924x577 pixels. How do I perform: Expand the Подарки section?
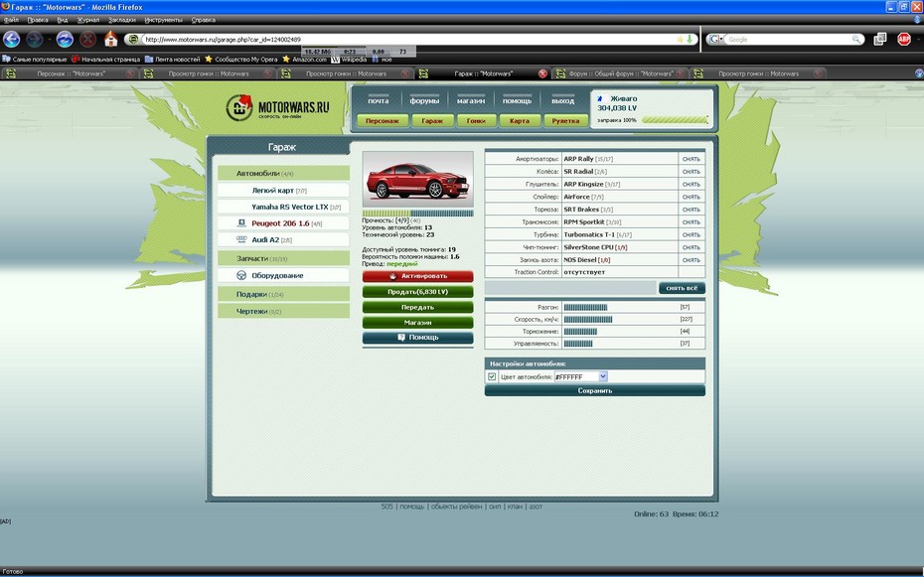[283, 294]
